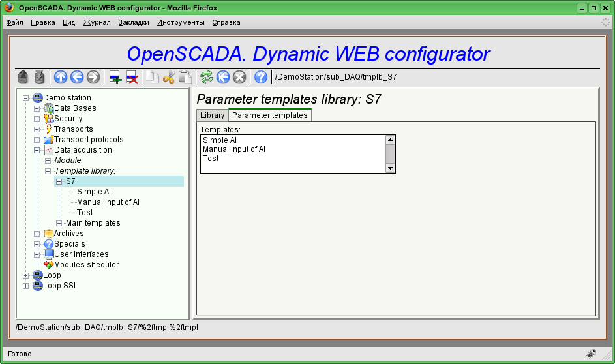Collapse the S7 library tree node

tap(59, 181)
